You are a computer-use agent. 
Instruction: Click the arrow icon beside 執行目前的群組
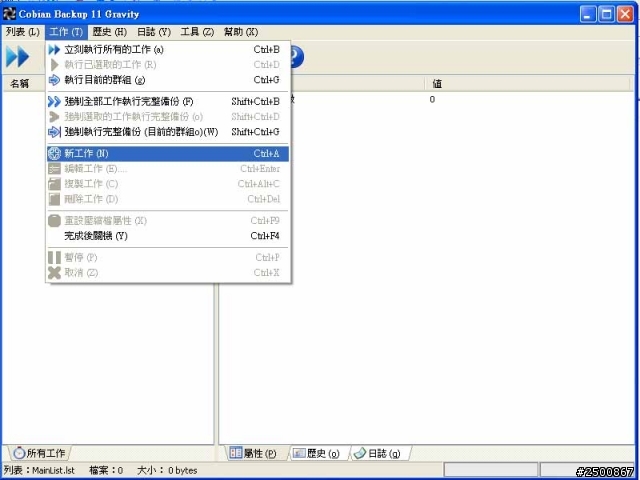click(x=54, y=80)
